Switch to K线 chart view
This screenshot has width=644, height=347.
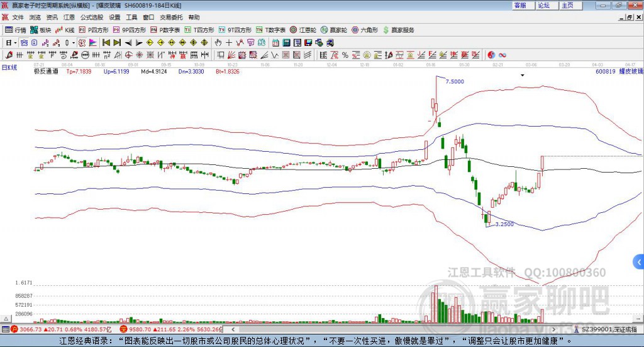[x=65, y=30]
